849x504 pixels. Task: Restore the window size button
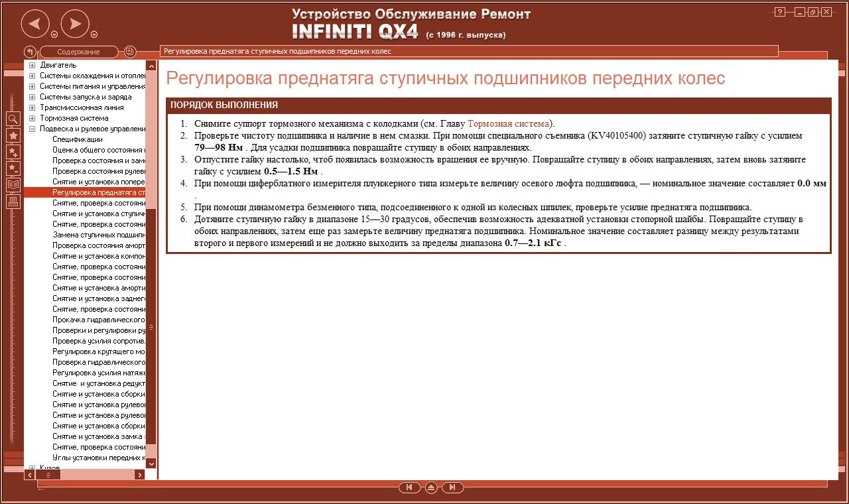(x=813, y=12)
